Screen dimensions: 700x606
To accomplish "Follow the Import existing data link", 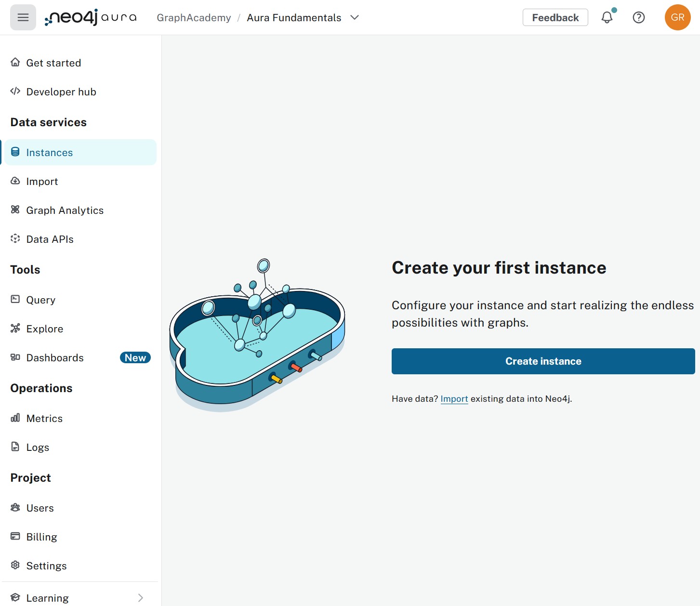I will (454, 399).
